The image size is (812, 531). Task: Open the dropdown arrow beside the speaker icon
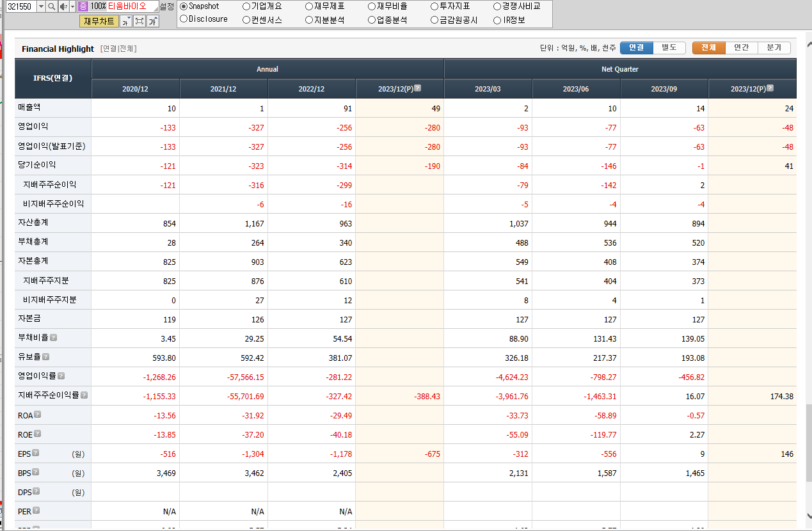click(72, 6)
